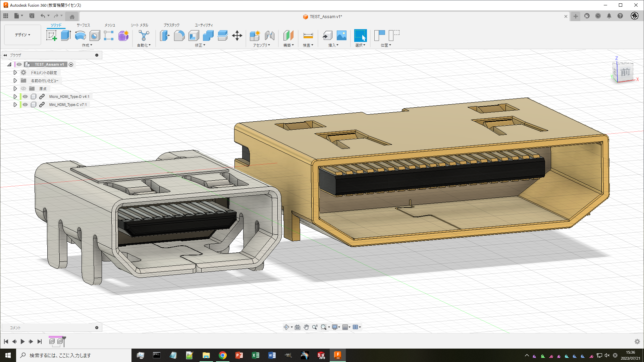644x362 pixels.
Task: Click the Orbit navigation tool
Action: click(x=286, y=327)
